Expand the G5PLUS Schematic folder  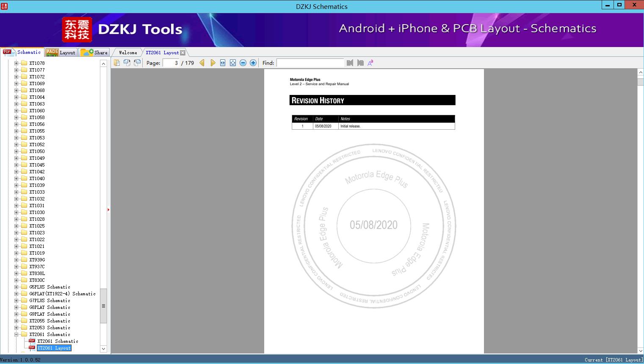coord(16,287)
